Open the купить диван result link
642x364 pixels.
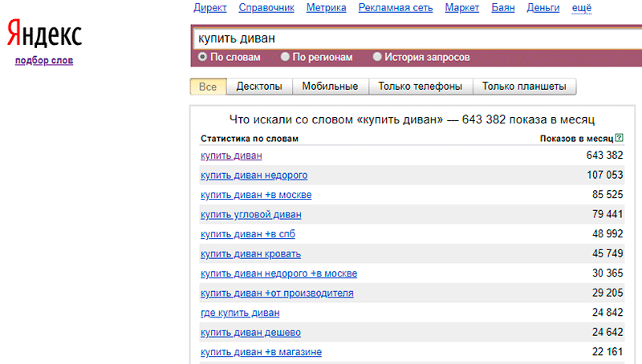[231, 156]
